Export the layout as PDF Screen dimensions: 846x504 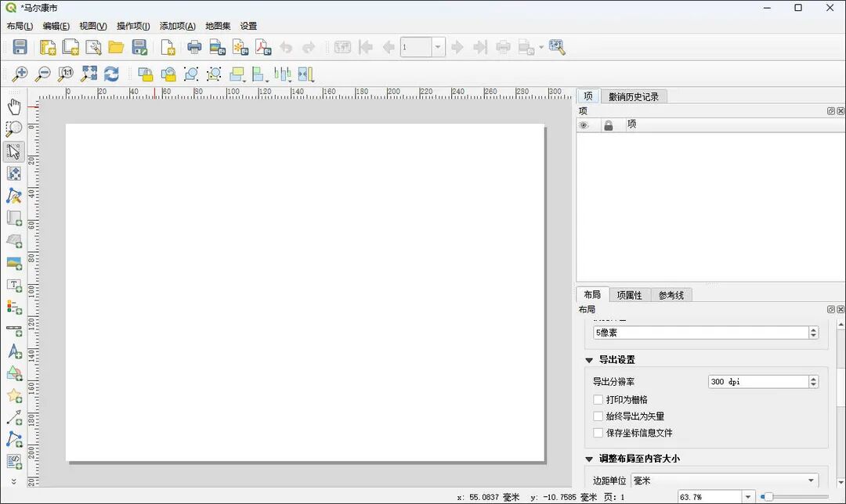tap(262, 48)
